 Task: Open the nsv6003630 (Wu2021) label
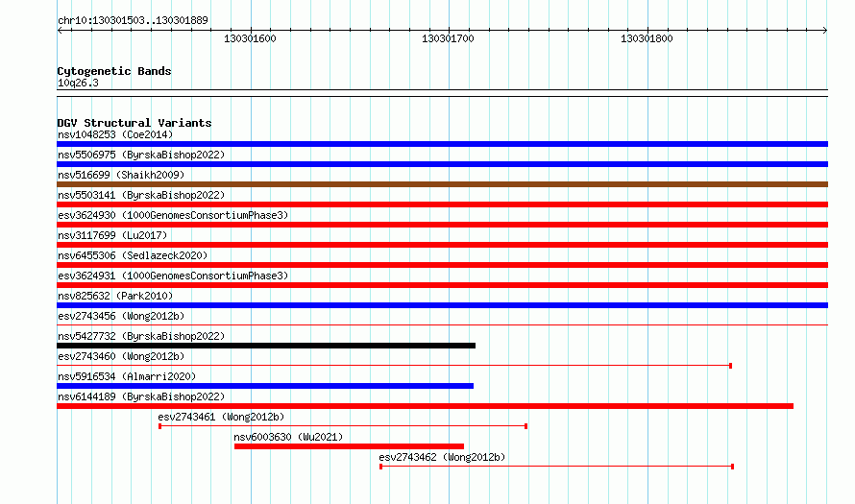pos(288,437)
